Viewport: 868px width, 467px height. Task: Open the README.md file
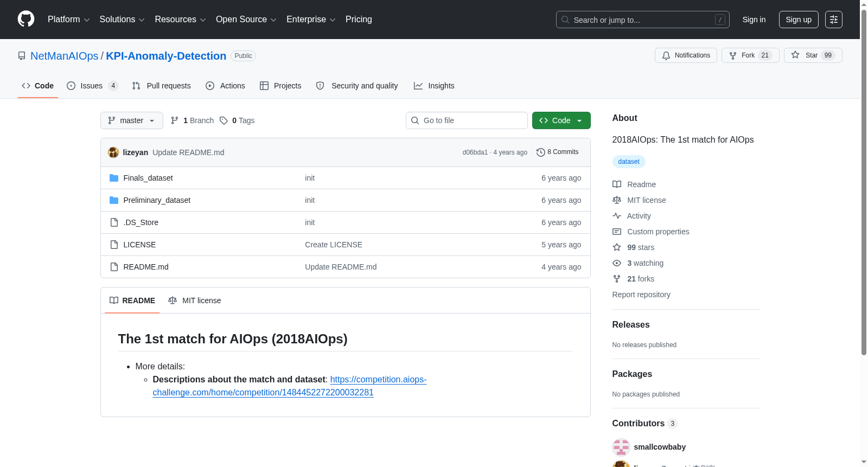tap(146, 267)
